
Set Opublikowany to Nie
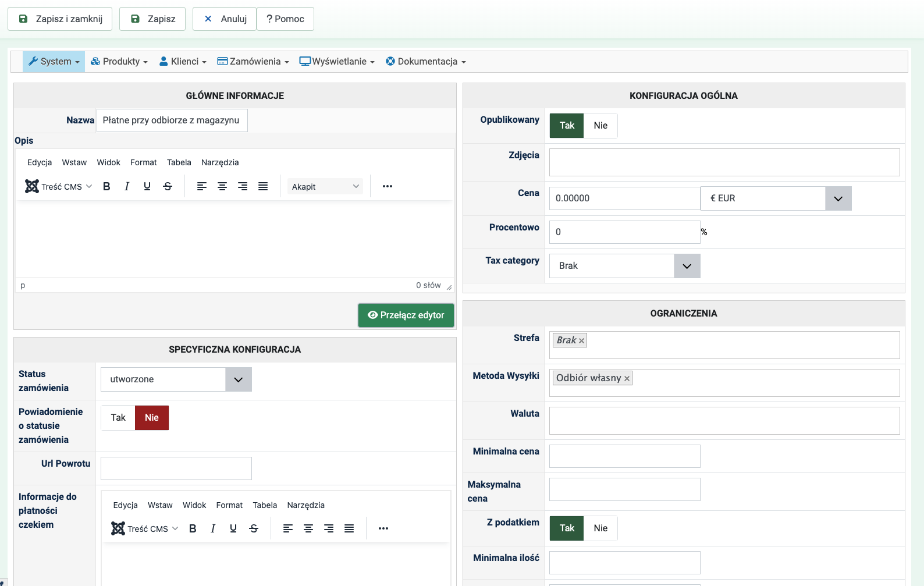coord(600,126)
